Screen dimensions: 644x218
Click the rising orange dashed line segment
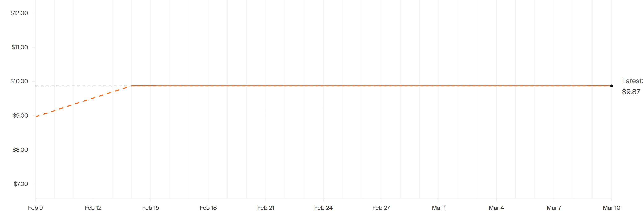click(x=83, y=101)
